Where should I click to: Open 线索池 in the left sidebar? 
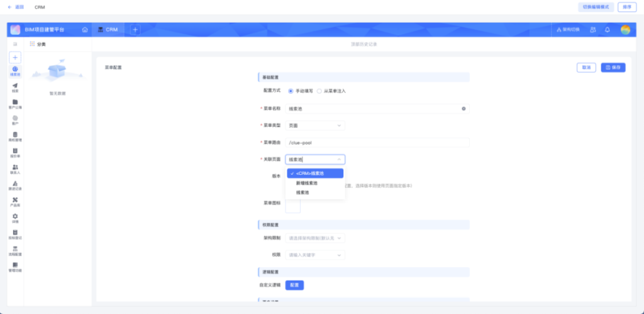coord(15,71)
